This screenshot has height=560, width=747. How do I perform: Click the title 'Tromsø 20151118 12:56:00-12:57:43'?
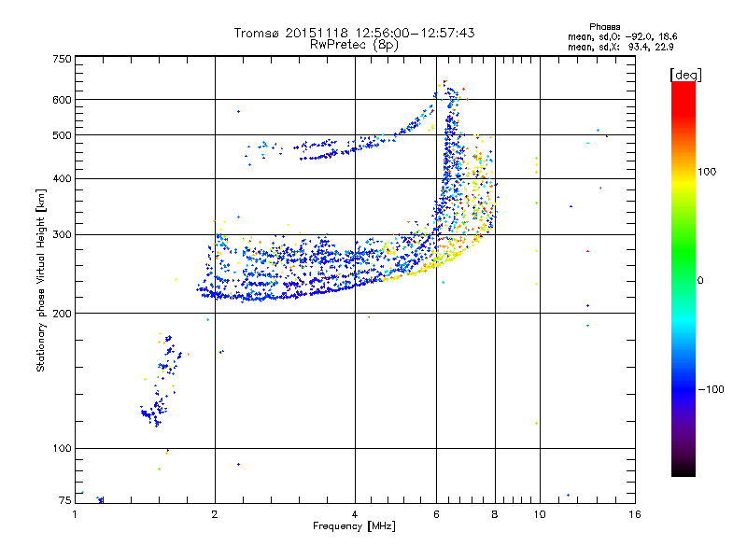355,33
